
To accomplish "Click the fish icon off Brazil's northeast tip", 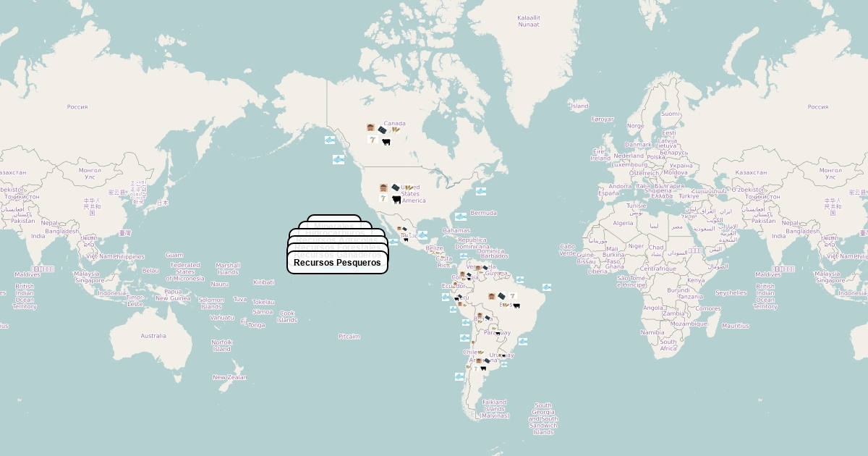I will point(547,287).
